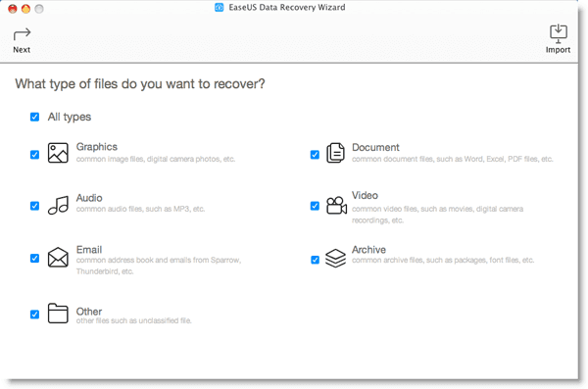This screenshot has width=588, height=389.
Task: Click the Next label text
Action: tap(22, 50)
